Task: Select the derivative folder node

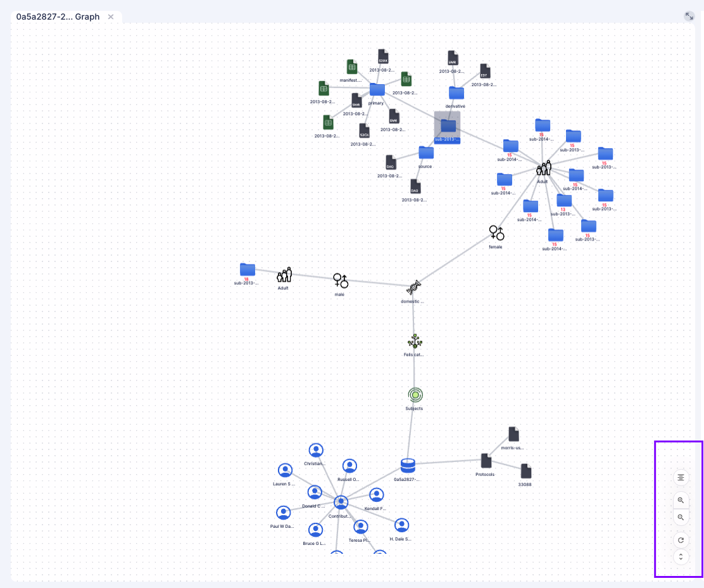Action: pyautogui.click(x=456, y=92)
